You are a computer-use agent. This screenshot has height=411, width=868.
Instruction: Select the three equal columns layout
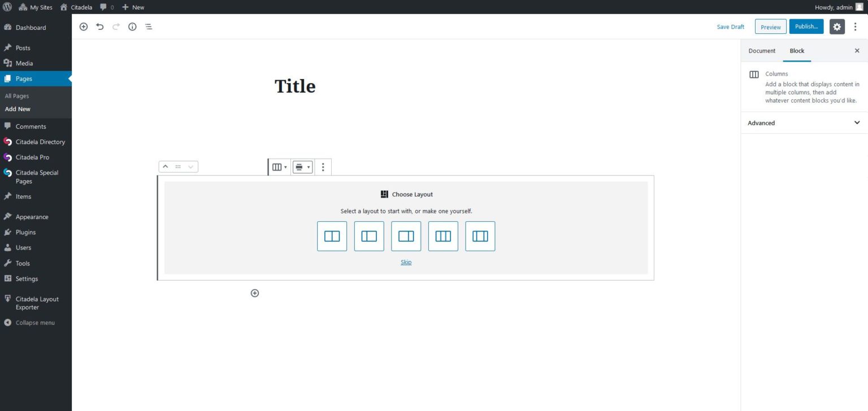point(442,236)
